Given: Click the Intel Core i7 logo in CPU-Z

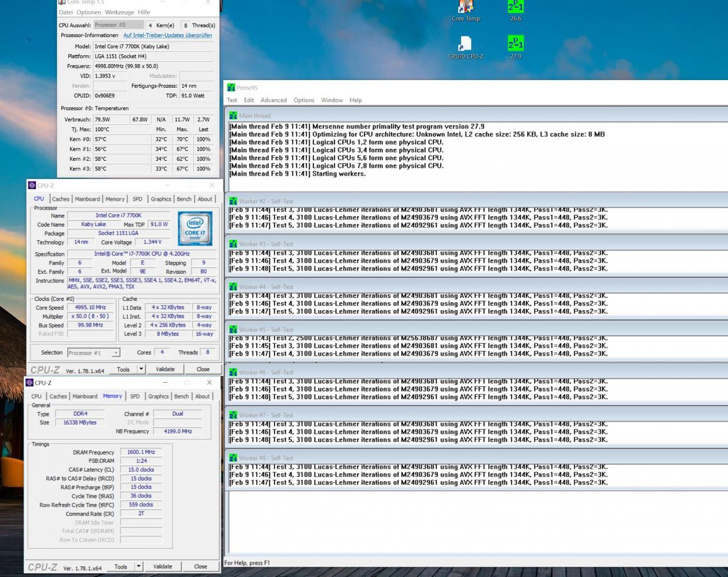Looking at the screenshot, I should (x=195, y=228).
